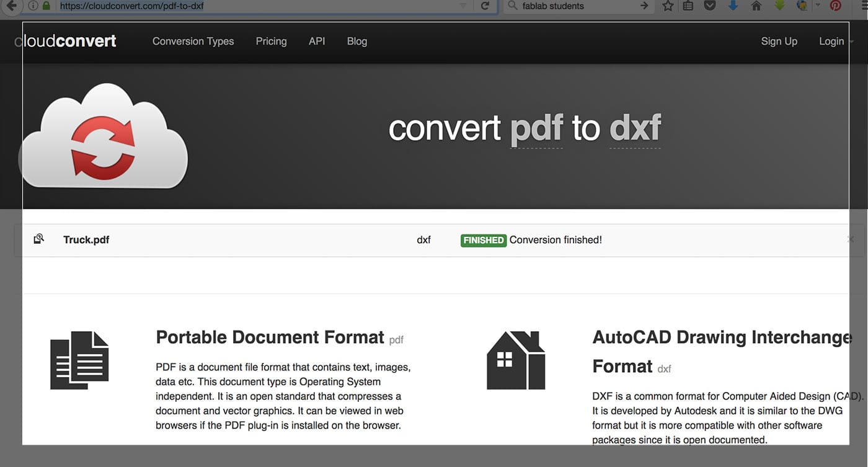Bookmark this page with the star icon
Screen dimensions: 868x467
tap(668, 6)
